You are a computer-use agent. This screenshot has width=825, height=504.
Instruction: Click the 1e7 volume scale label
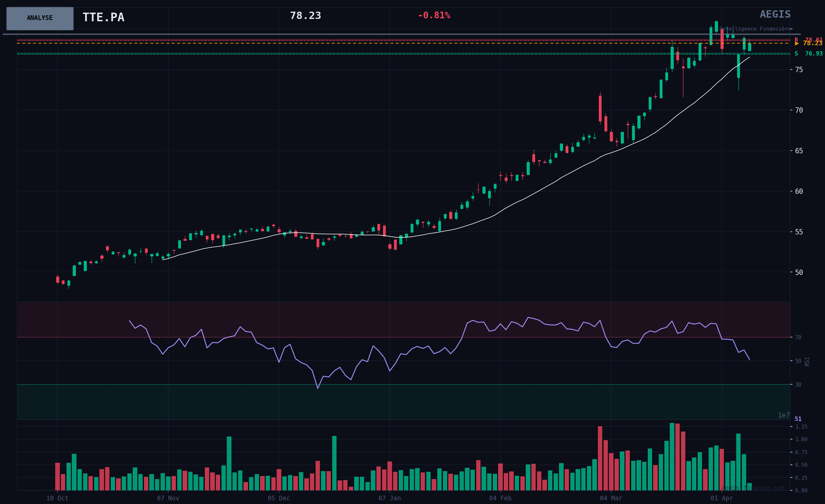pos(783,415)
